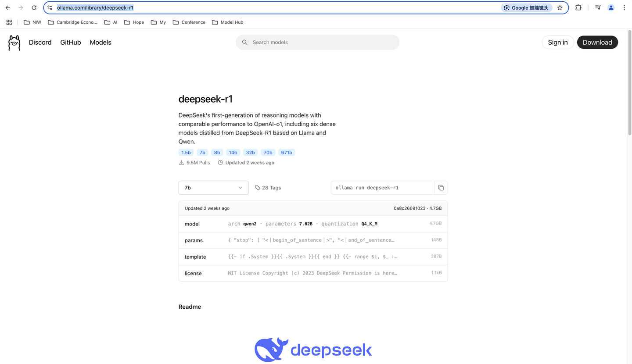Click the address bar URL
Image resolution: width=632 pixels, height=364 pixels.
pos(95,8)
